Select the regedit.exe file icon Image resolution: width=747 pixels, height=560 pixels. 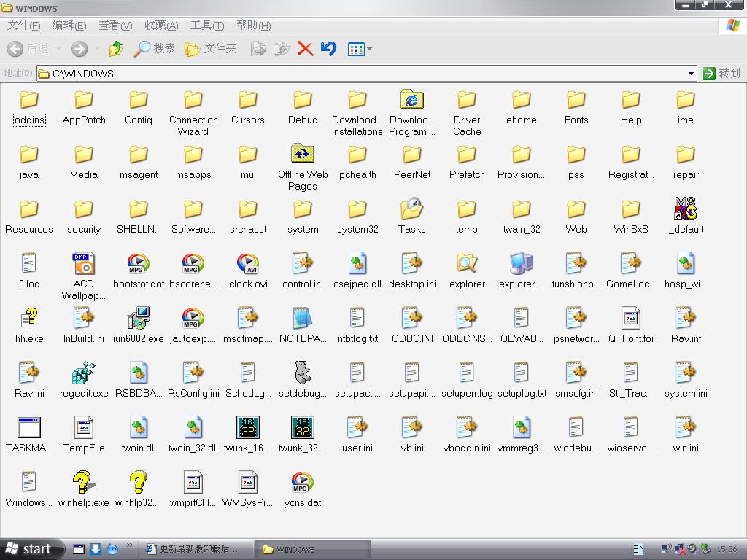tap(83, 373)
